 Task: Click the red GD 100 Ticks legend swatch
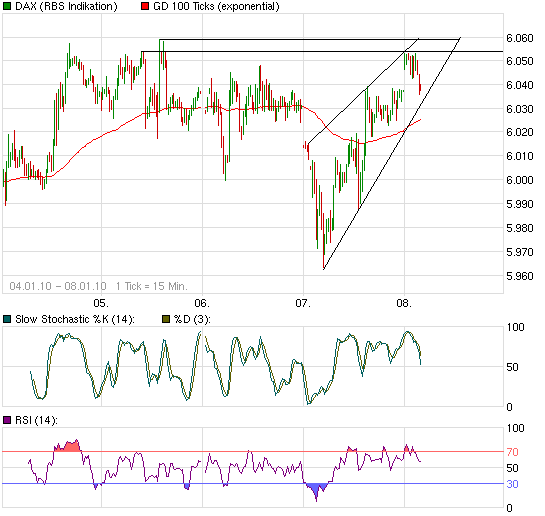point(145,6)
